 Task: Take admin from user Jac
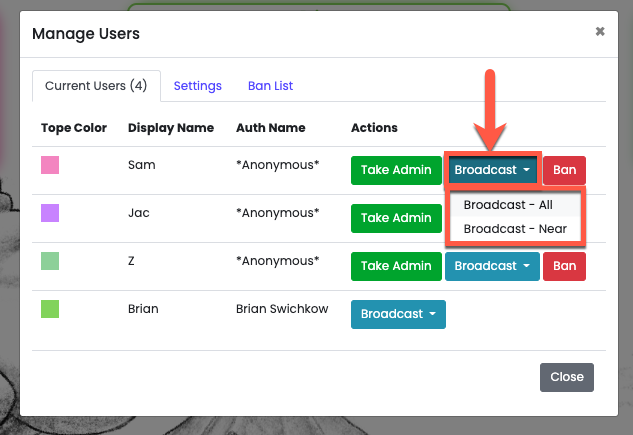[x=396, y=218]
